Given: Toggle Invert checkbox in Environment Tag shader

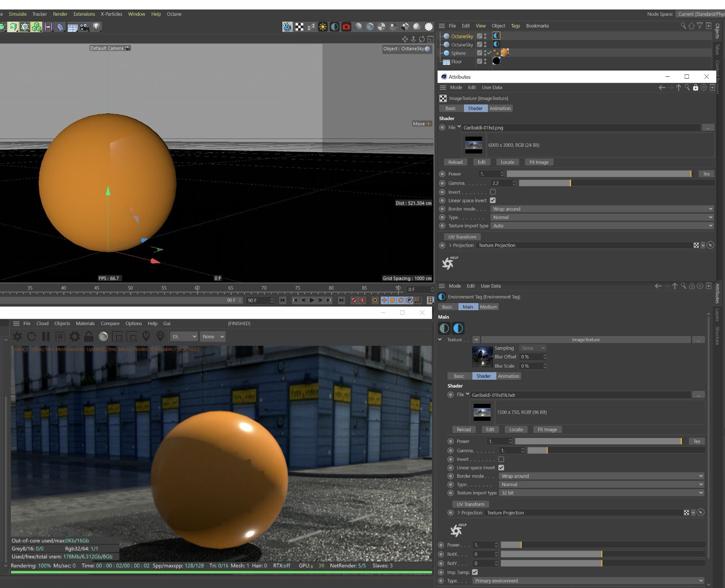Looking at the screenshot, I should pyautogui.click(x=501, y=459).
